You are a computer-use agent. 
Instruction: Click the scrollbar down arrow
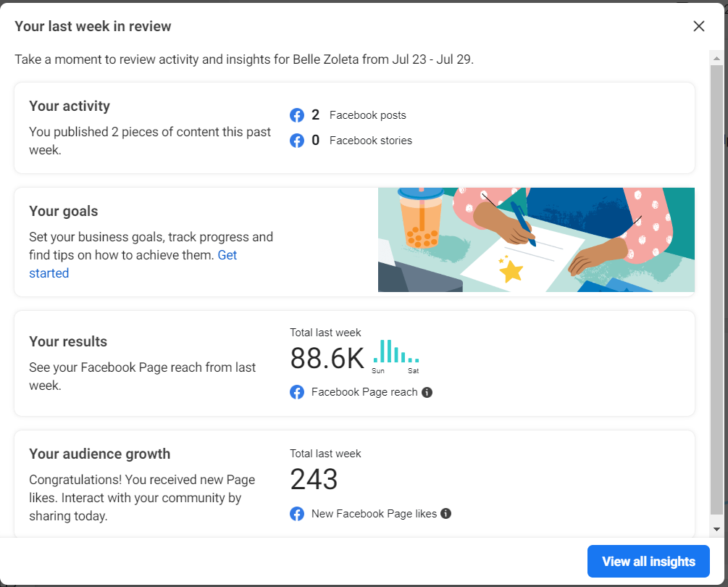pyautogui.click(x=716, y=529)
